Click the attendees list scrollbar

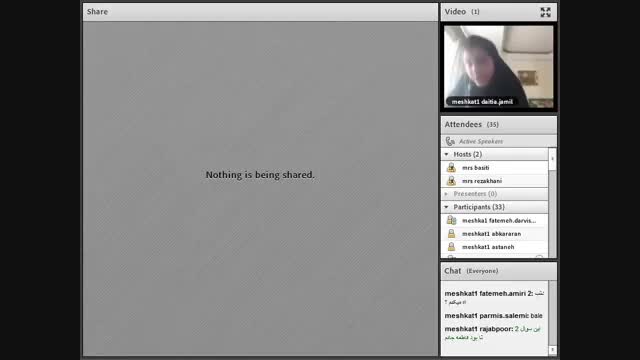(x=552, y=202)
